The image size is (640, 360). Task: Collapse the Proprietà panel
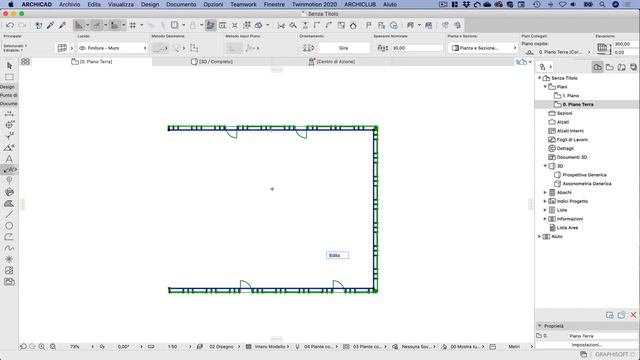(x=540, y=326)
